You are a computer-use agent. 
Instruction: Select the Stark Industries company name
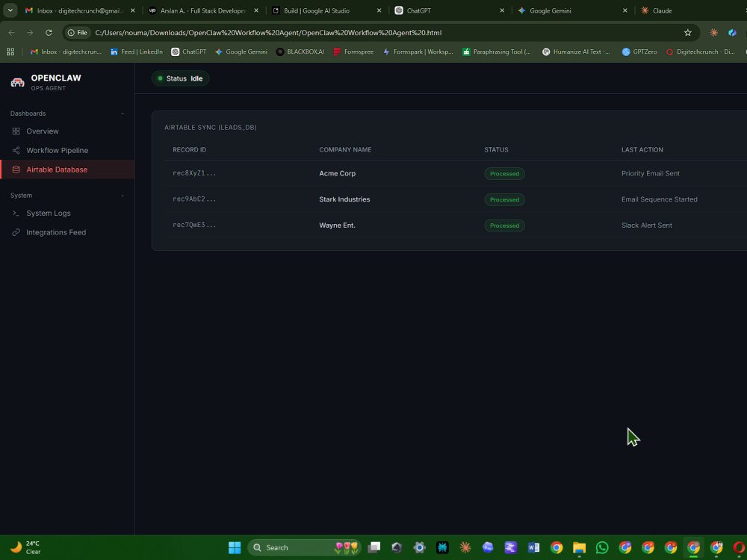[344, 199]
